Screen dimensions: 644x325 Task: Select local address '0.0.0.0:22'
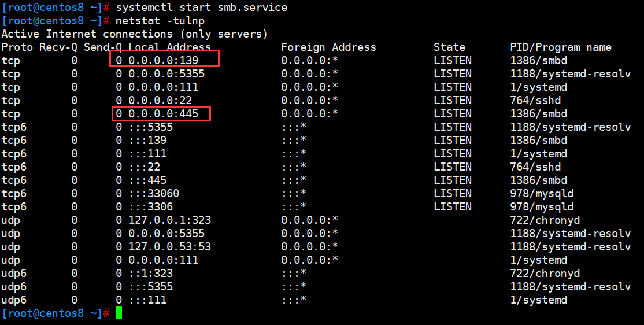[160, 100]
